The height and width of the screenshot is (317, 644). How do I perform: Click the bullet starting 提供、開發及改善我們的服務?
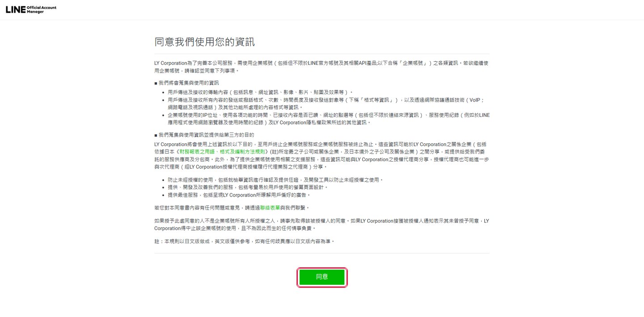click(x=248, y=187)
